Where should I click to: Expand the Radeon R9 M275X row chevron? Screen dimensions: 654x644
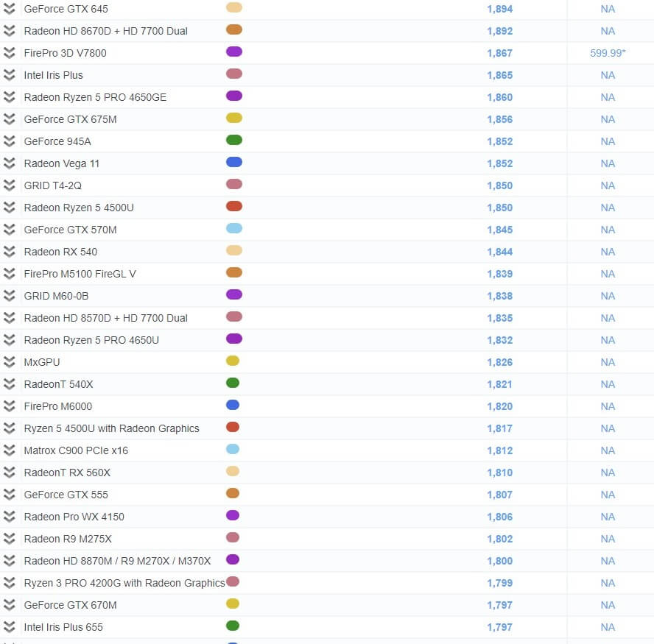pos(9,539)
